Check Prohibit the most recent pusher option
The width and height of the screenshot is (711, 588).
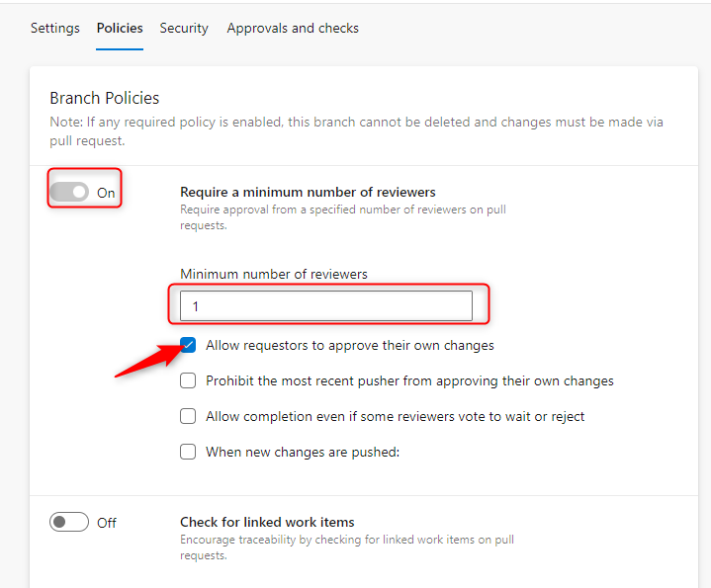pos(188,381)
